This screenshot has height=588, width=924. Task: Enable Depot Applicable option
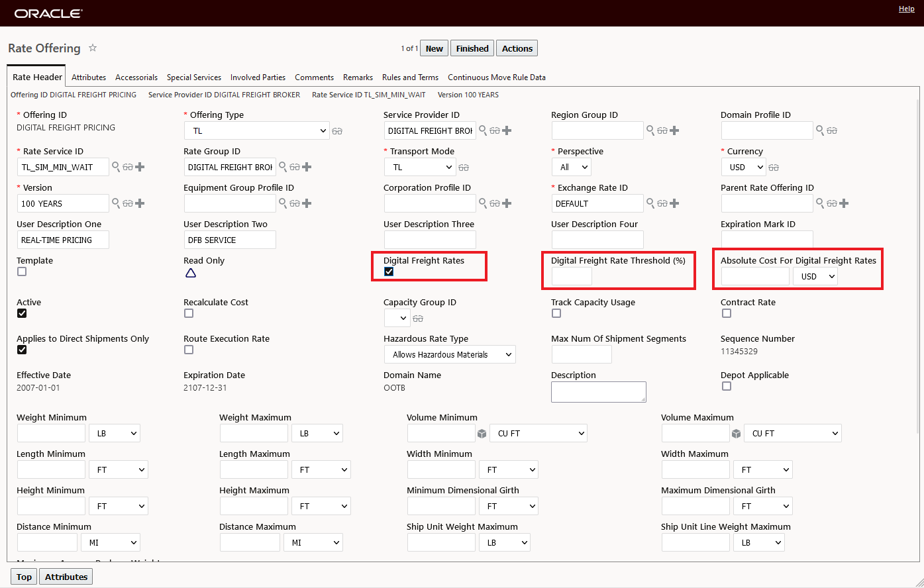click(x=727, y=386)
